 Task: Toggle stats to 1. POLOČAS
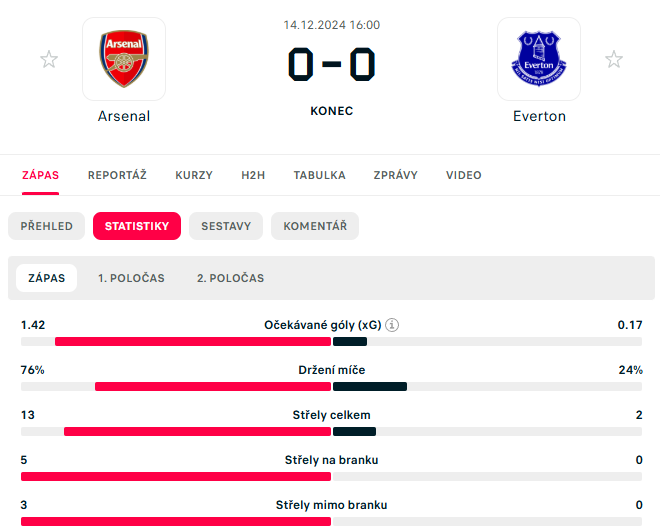[x=131, y=278]
